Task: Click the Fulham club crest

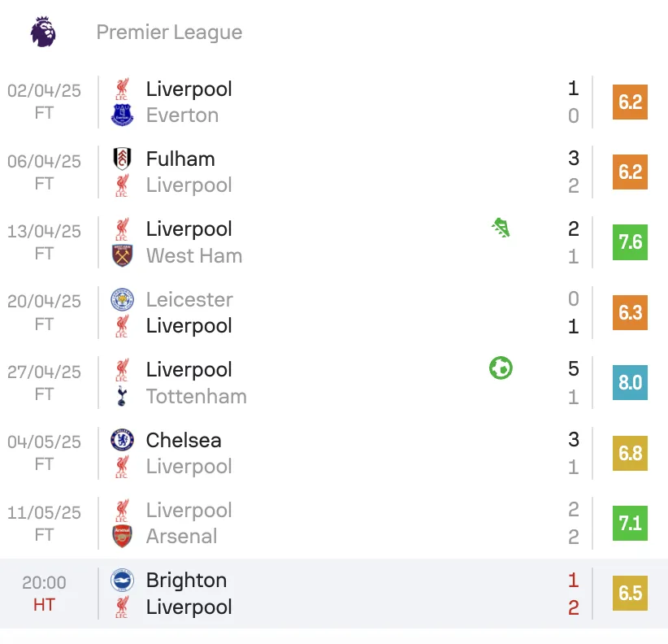Action: [x=122, y=159]
